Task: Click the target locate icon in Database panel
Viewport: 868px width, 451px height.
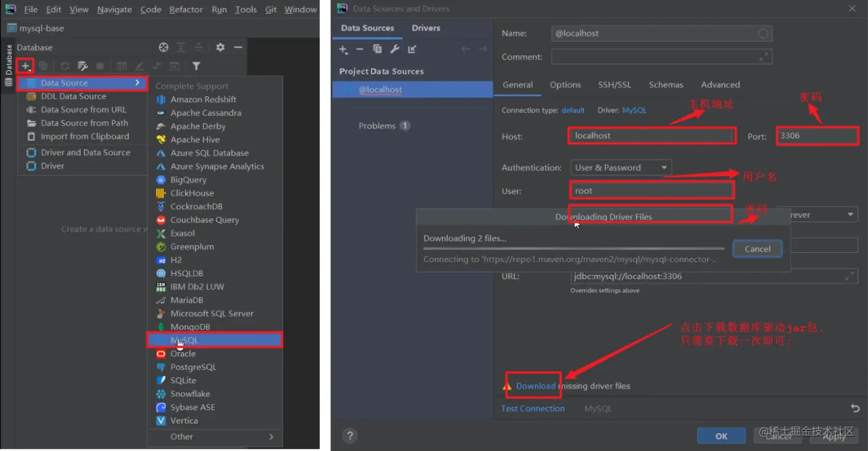Action: pos(163,48)
